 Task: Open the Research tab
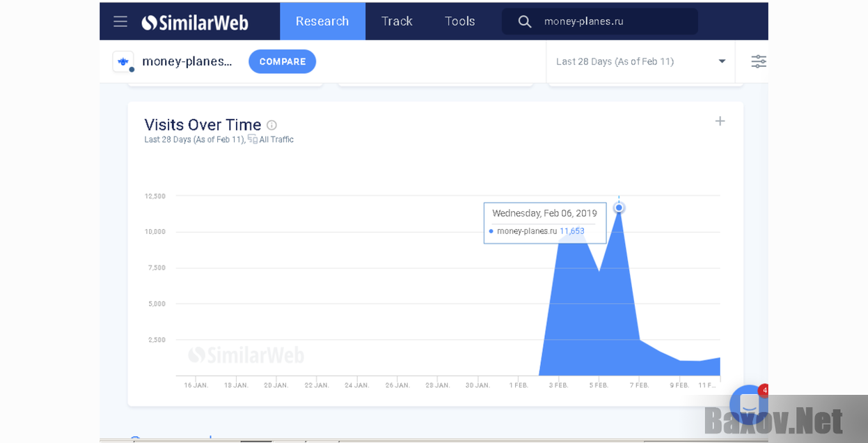coord(322,22)
